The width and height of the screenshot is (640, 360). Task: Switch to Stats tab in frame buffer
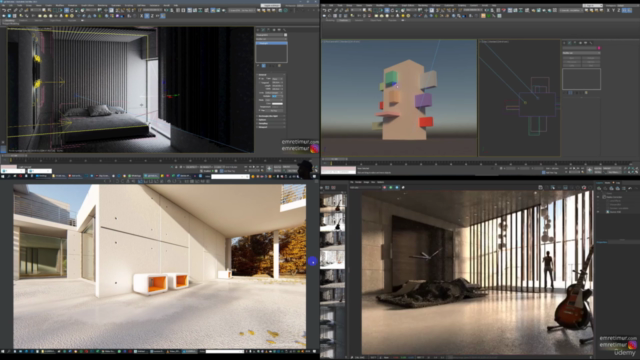pyautogui.click(x=607, y=183)
